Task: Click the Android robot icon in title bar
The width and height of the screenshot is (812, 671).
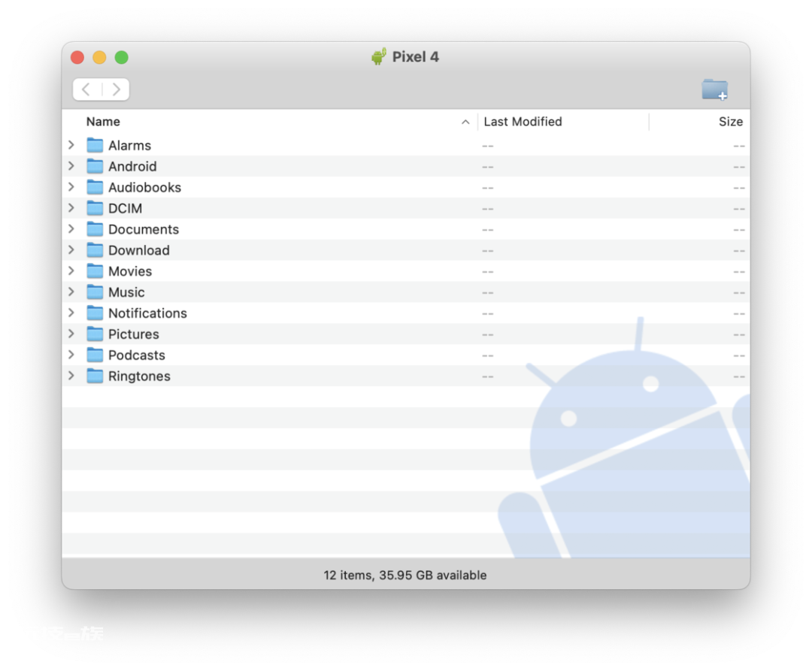Action: pyautogui.click(x=379, y=56)
